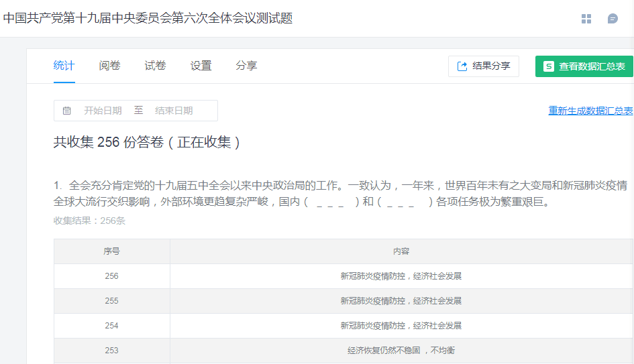634x364 pixels.
Task: Select row number 255 cell
Action: [x=111, y=301]
